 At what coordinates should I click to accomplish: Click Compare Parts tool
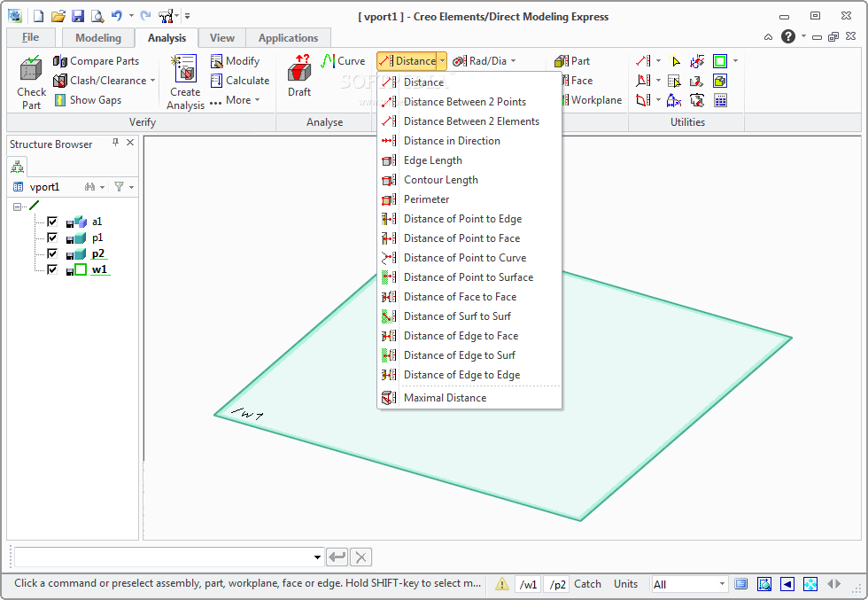(96, 61)
